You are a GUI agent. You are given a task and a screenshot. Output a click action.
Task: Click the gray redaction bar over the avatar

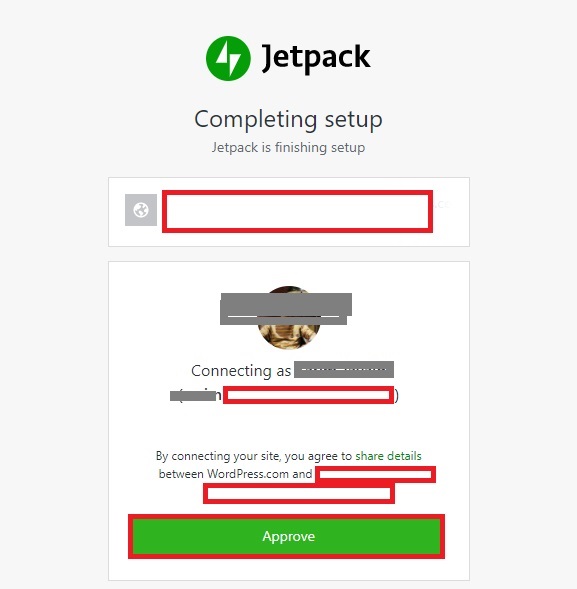point(286,309)
